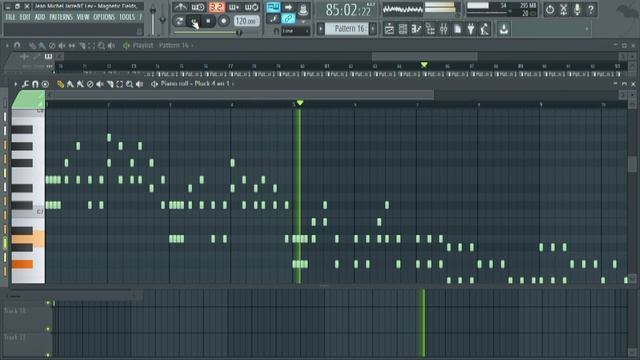Select Piano roll zoom tool
Image resolution: width=640 pixels, height=360 pixels.
129,84
